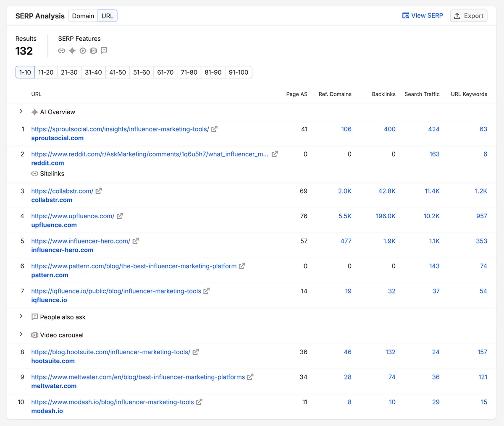Screen dimensions: 504x426
Task: Switch to URL view
Action: (108, 16)
